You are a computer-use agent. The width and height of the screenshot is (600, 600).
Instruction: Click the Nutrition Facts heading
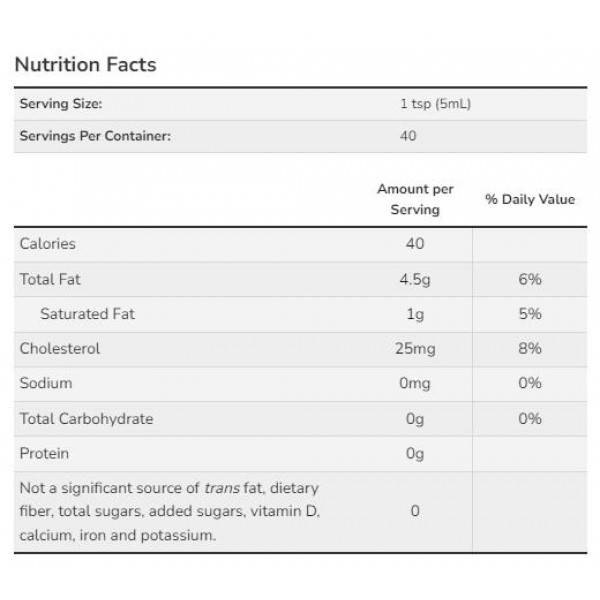tap(85, 65)
